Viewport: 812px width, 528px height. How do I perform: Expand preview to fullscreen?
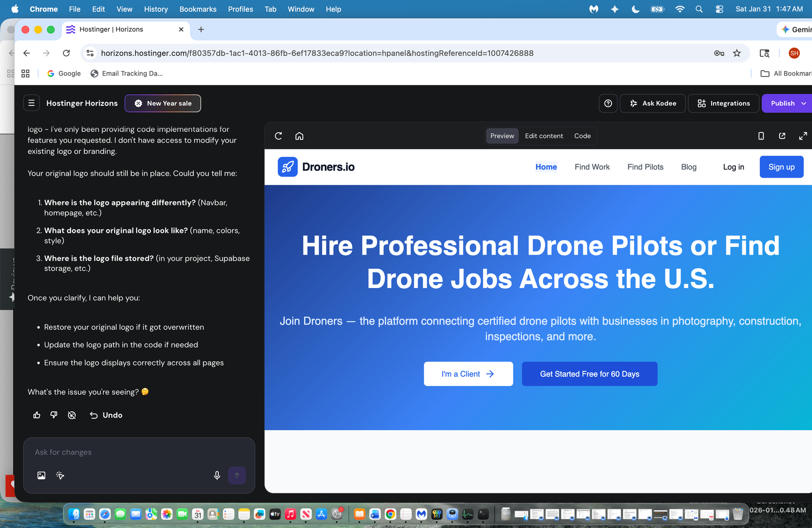[803, 136]
